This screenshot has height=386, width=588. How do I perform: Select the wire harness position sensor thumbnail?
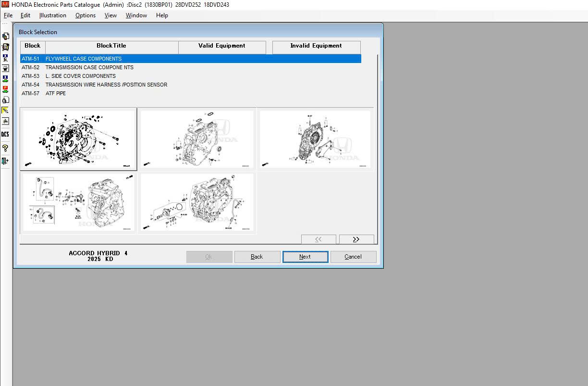78,202
